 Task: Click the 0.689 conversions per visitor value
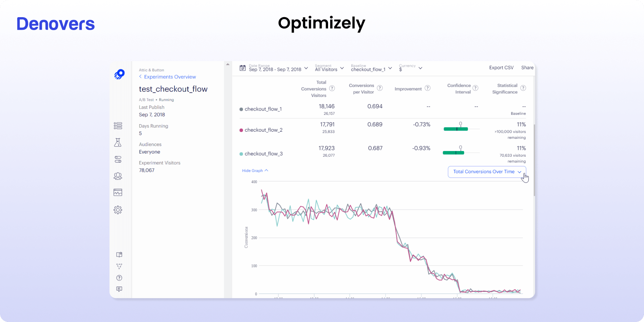click(375, 125)
